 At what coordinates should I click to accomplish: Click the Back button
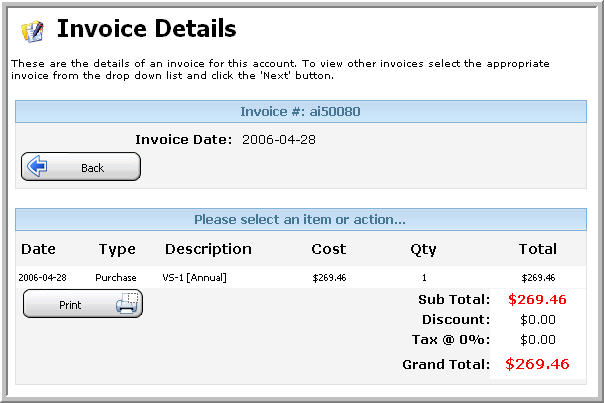(81, 166)
